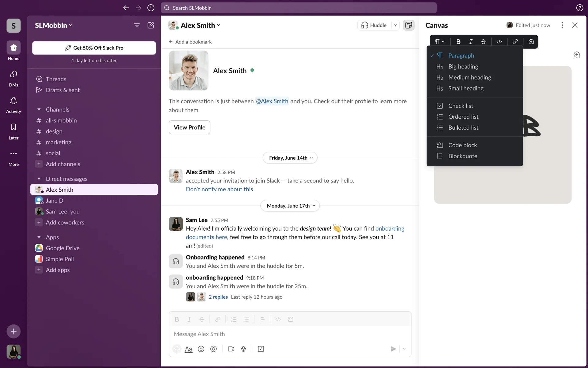Click the canvas comment icon in toolbar

[531, 42]
